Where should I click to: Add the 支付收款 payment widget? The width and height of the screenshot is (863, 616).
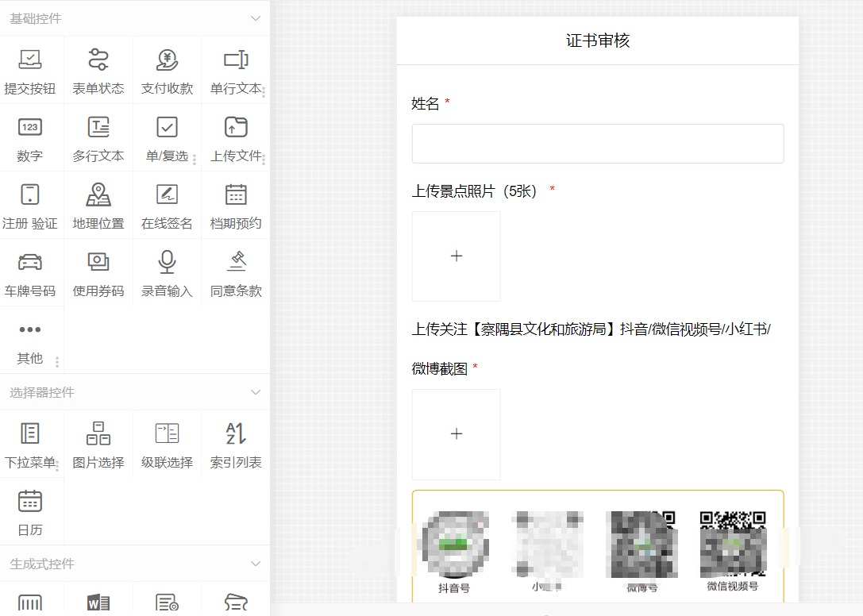click(168, 71)
